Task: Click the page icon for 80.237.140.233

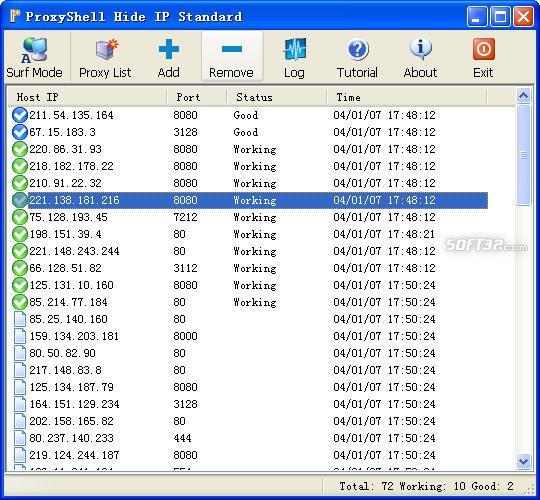Action: pos(20,438)
